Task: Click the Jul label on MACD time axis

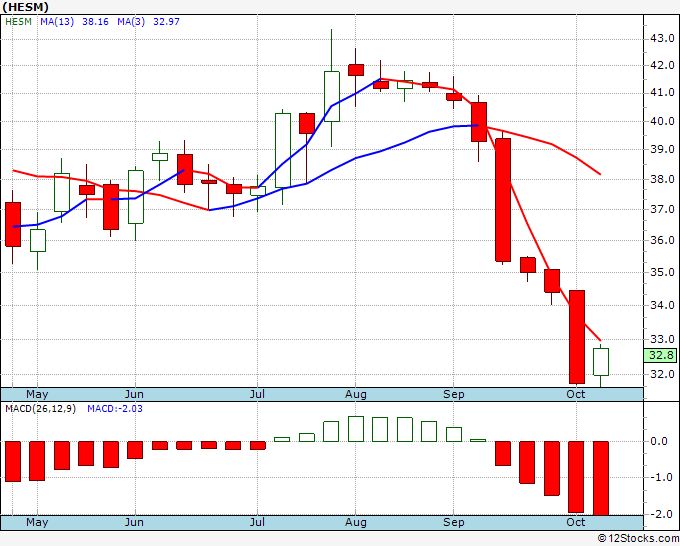Action: pyautogui.click(x=258, y=522)
